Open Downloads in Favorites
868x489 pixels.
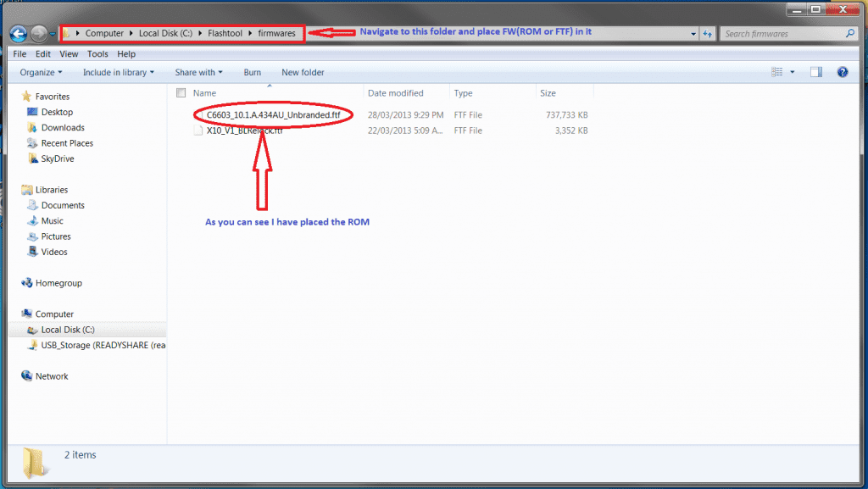pos(63,127)
